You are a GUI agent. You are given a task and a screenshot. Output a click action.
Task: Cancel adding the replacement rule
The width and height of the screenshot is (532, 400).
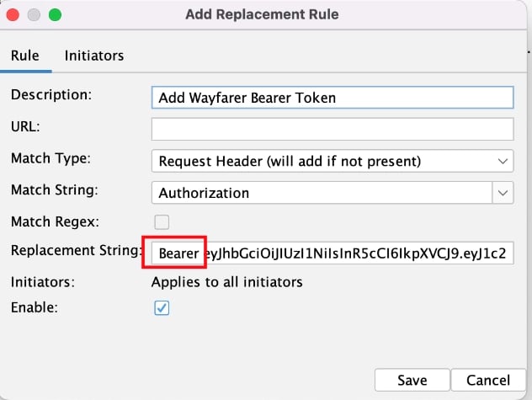(x=488, y=380)
